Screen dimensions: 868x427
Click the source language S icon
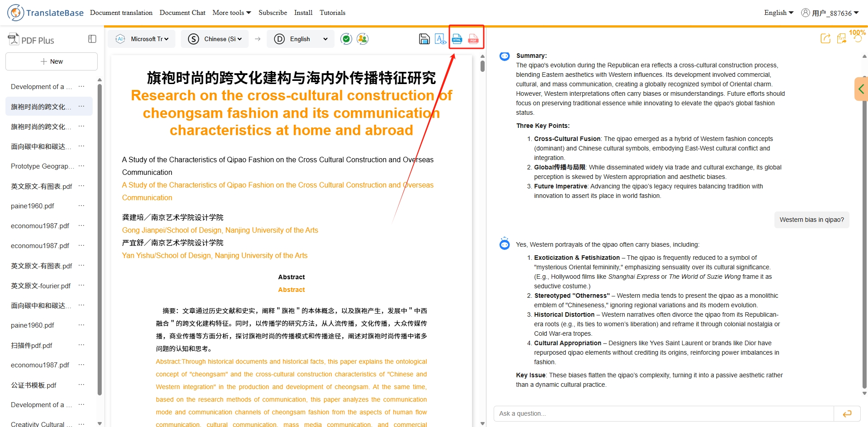click(x=193, y=39)
